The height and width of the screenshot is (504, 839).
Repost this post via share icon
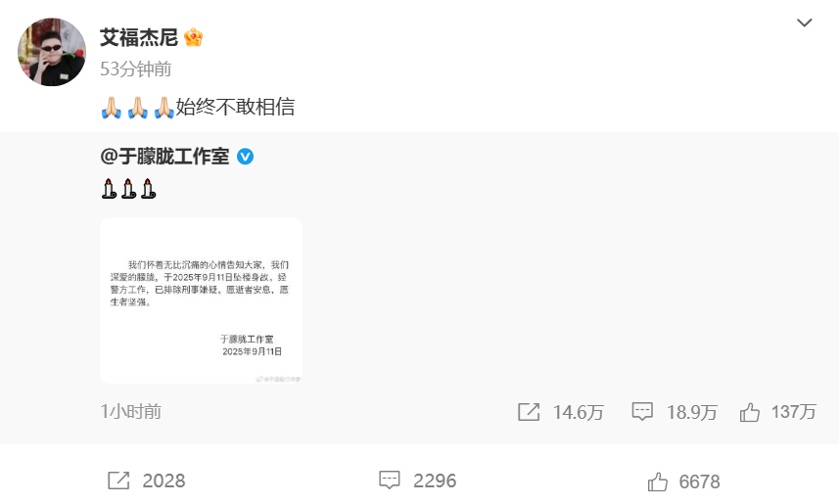[x=118, y=481]
